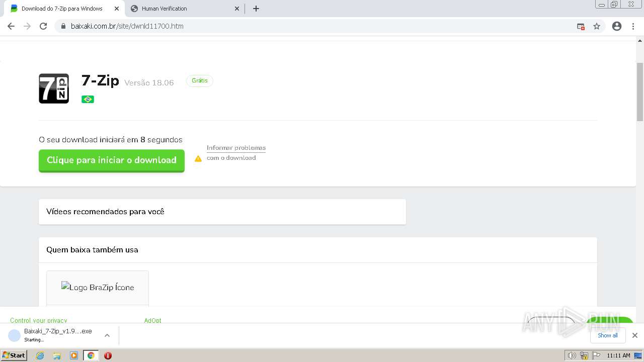Click the Chrome taskbar icon

(91, 355)
